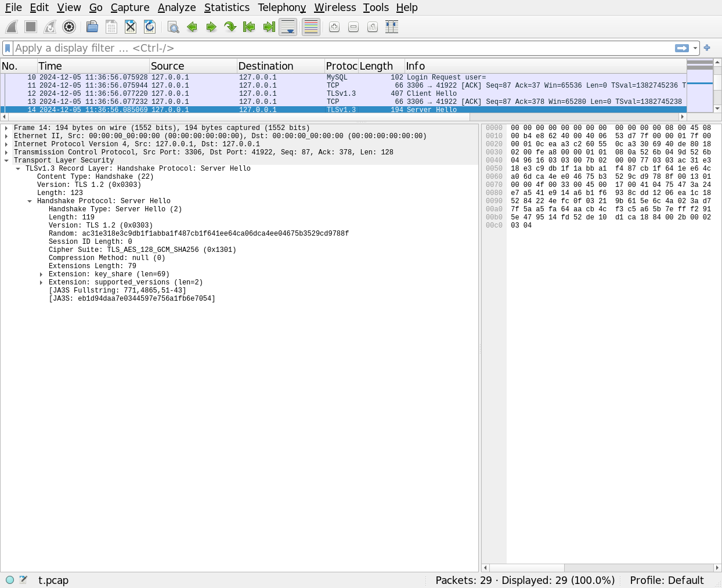Open the Statistics menu
This screenshot has width=722, height=588.
tap(226, 8)
